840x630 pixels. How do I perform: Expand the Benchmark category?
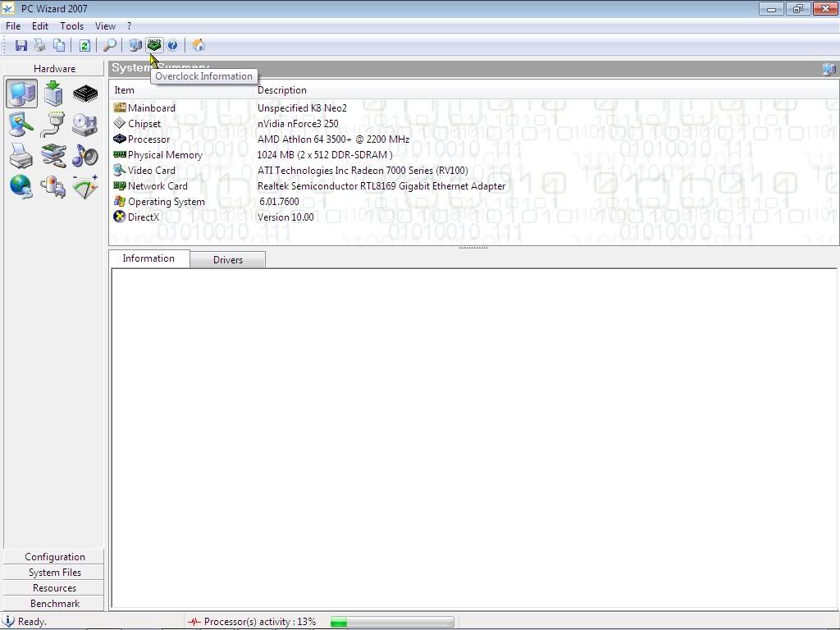[x=54, y=603]
